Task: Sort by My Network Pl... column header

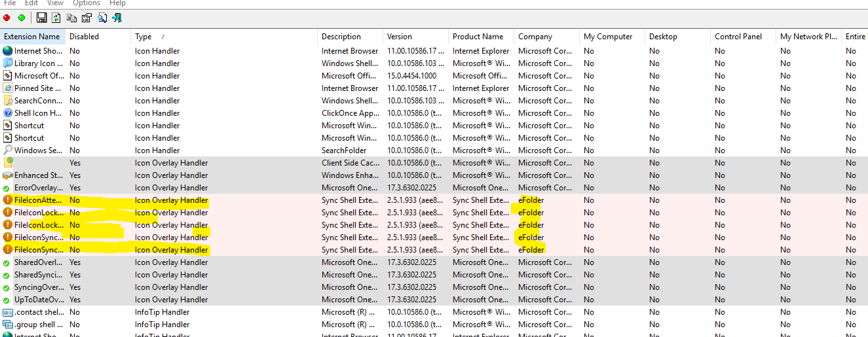Action: click(809, 37)
